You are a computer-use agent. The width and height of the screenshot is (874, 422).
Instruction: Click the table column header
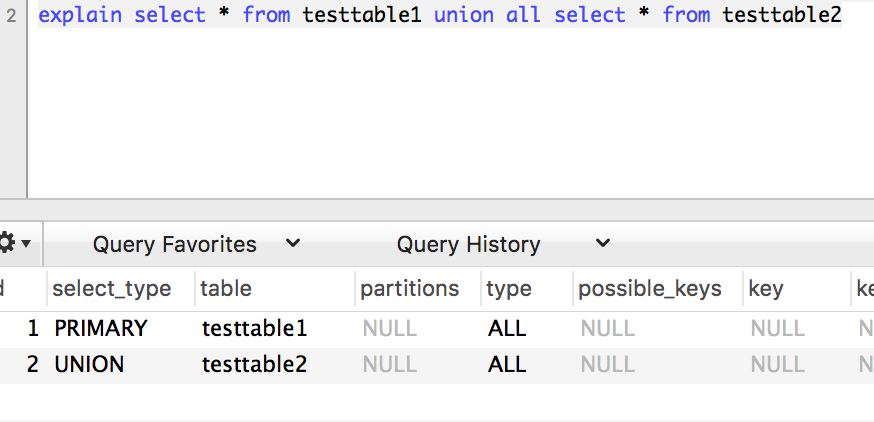pos(226,289)
